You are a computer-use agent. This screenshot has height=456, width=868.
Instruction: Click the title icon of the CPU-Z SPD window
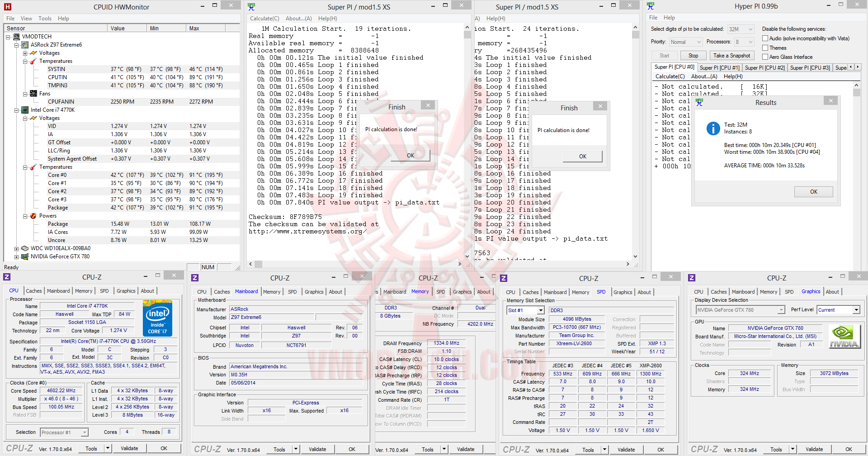tap(504, 278)
